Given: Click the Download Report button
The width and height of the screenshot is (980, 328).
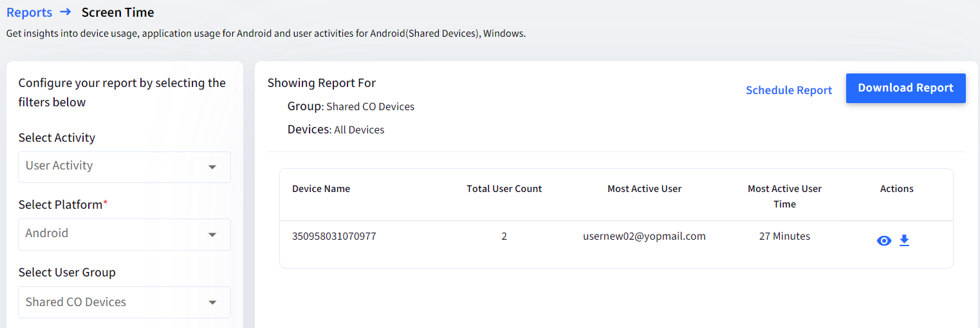Looking at the screenshot, I should pos(905,88).
